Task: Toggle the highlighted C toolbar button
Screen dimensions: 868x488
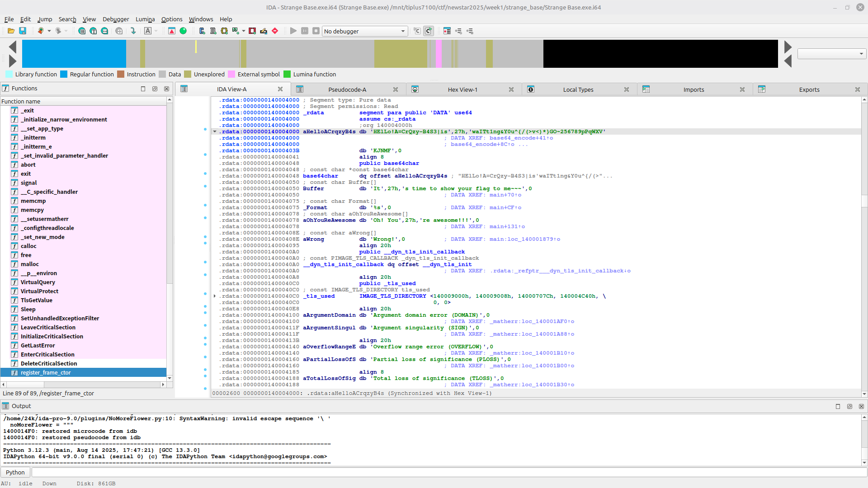Action: 428,31
